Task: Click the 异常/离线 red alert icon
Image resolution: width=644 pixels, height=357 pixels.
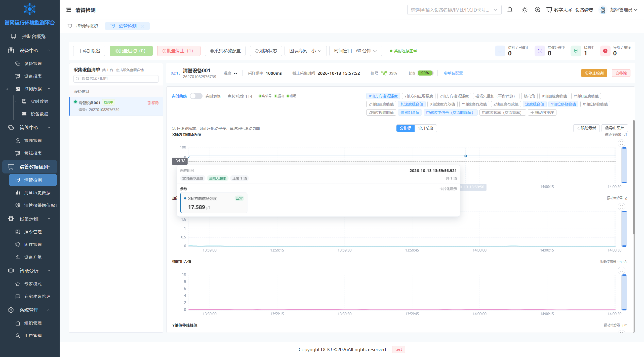Action: [x=605, y=51]
